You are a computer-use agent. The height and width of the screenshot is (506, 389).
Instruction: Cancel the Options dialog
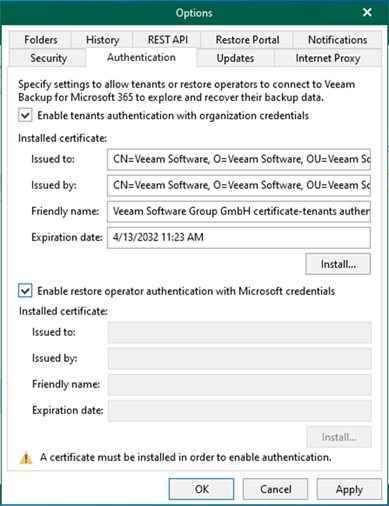275,489
